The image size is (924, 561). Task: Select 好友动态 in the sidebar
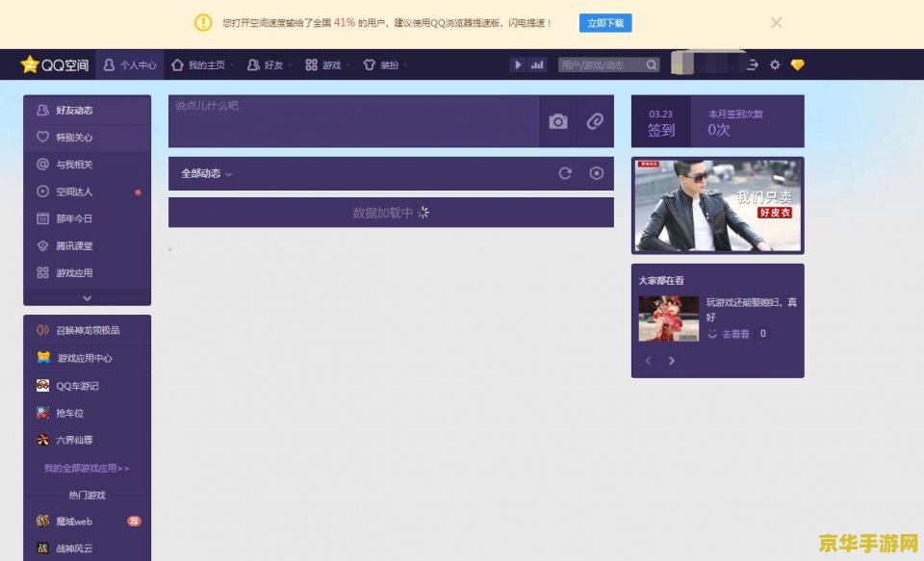tap(88, 111)
